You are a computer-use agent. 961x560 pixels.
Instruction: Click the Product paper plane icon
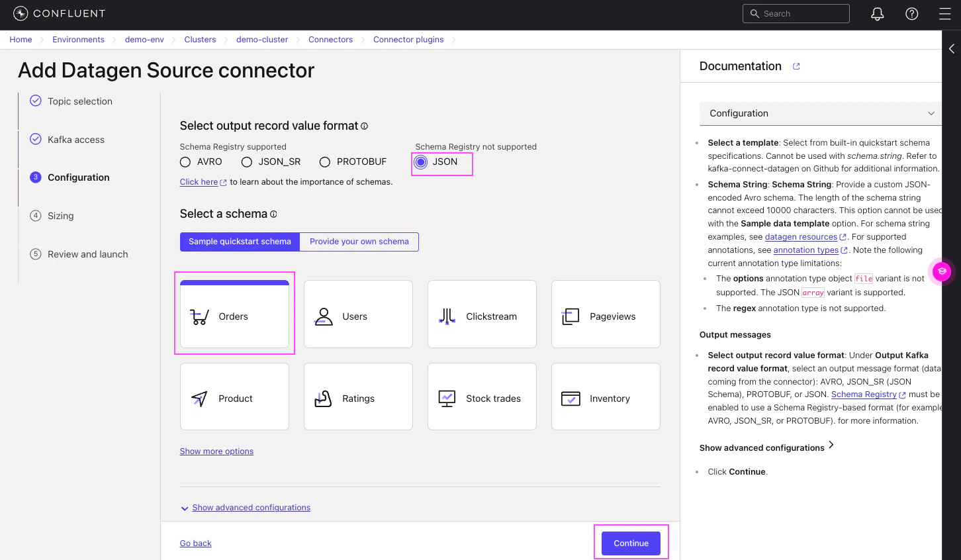pos(199,398)
